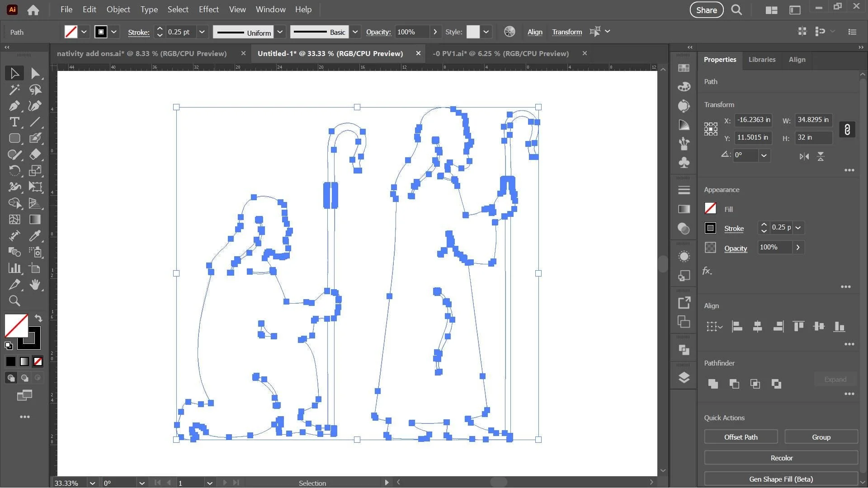Viewport: 868px width, 488px height.
Task: Activate the Zoom tool
Action: click(14, 301)
